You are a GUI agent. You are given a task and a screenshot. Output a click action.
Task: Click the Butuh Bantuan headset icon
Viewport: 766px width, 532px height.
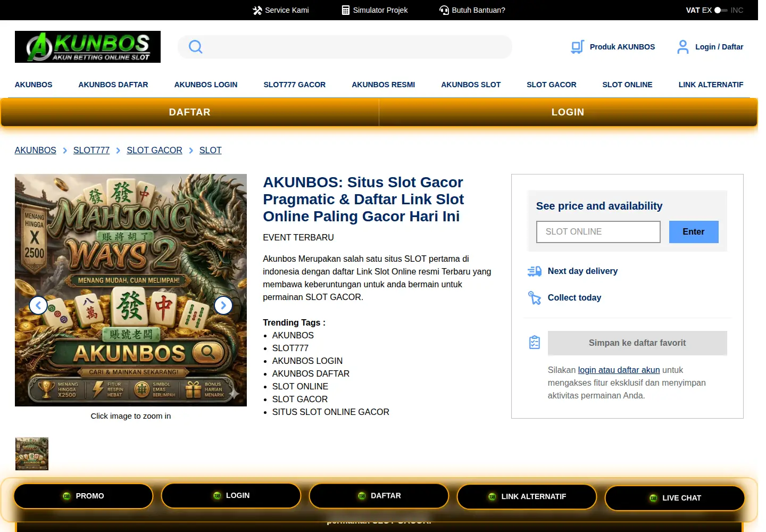444,10
